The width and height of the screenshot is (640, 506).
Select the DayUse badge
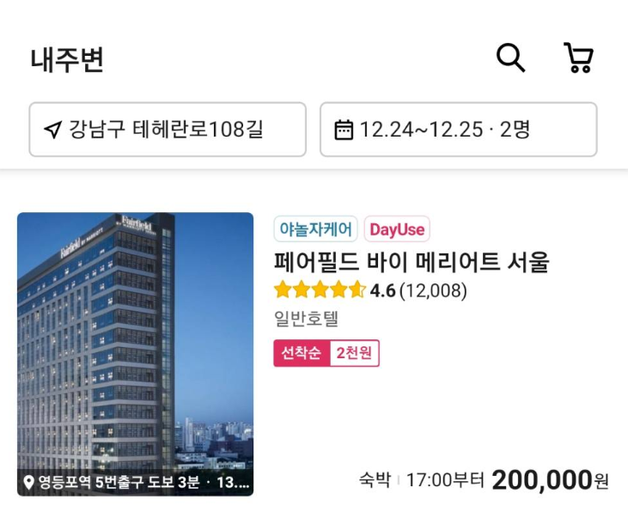397,229
